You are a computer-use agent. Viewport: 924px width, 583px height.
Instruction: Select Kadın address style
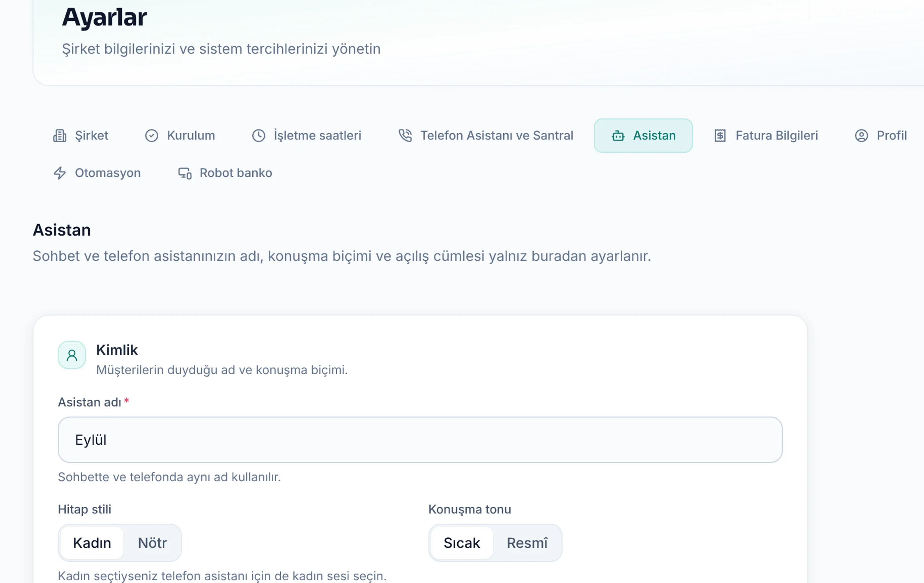click(x=92, y=543)
